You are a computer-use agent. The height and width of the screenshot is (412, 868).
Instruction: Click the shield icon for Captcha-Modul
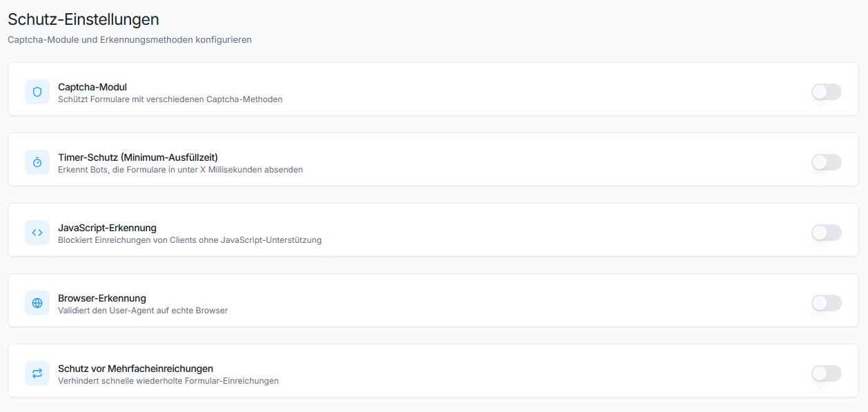pyautogui.click(x=37, y=92)
